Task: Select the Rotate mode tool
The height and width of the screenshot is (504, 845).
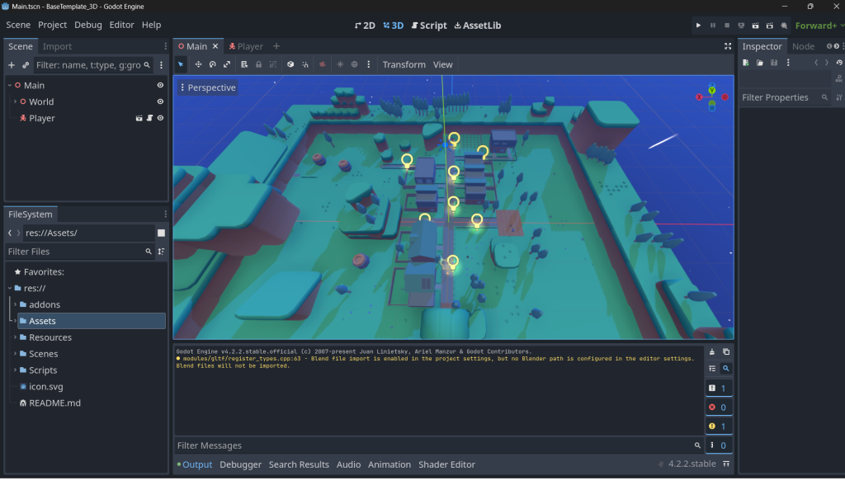Action: click(213, 64)
